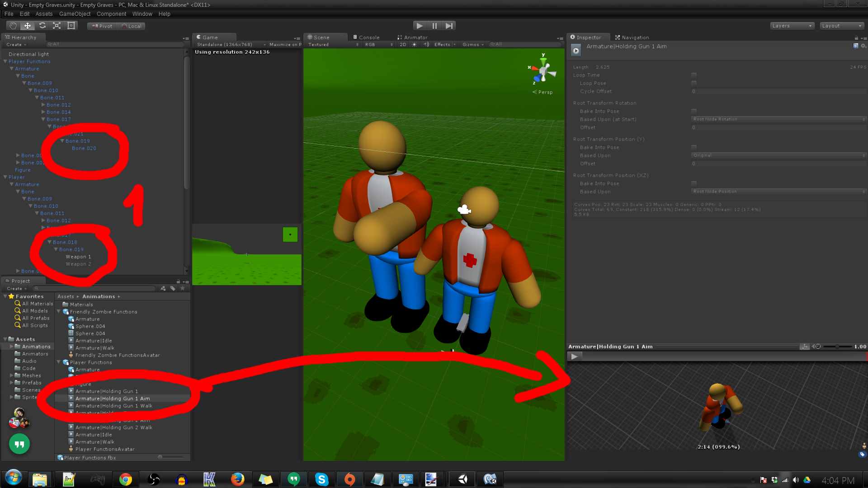
Task: Click the Pause button in toolbar
Action: tap(434, 26)
